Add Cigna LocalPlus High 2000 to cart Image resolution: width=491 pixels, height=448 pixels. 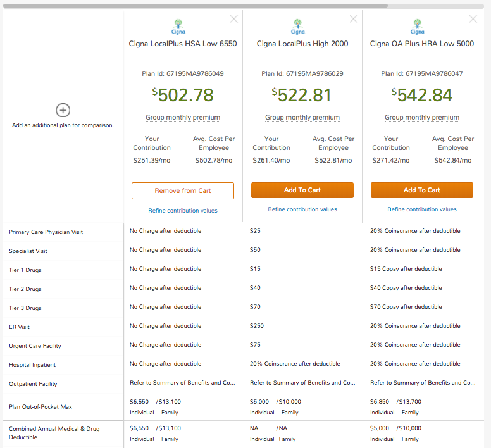point(302,190)
